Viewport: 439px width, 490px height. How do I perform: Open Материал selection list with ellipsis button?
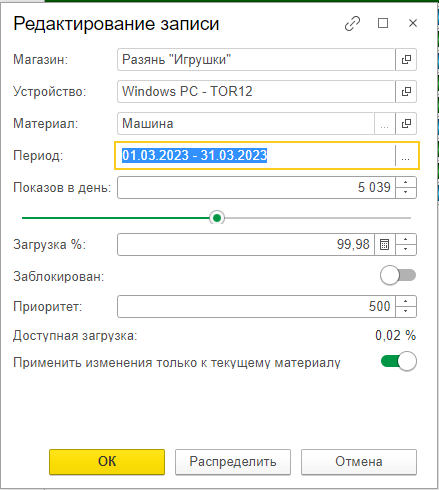pyautogui.click(x=384, y=124)
